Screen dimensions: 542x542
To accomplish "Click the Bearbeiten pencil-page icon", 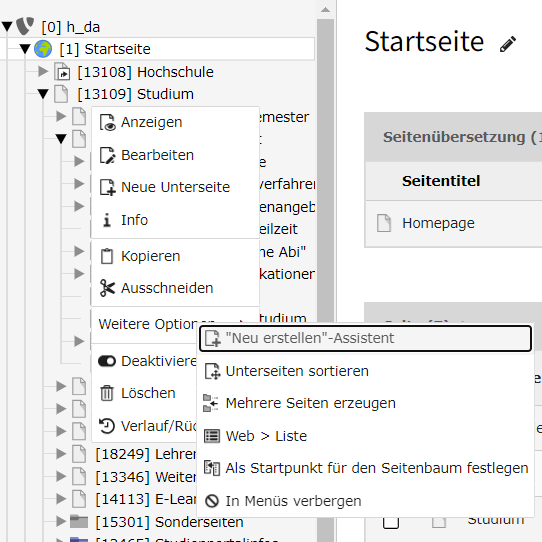I will click(108, 155).
